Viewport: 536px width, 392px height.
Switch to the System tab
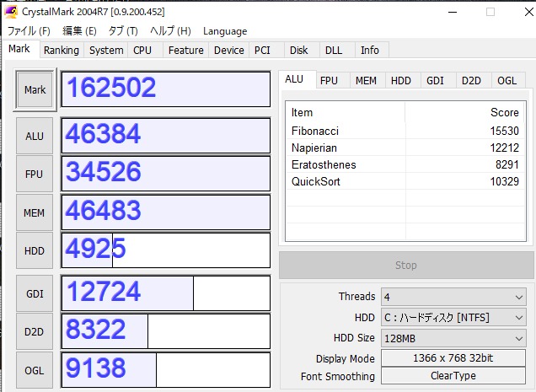106,51
